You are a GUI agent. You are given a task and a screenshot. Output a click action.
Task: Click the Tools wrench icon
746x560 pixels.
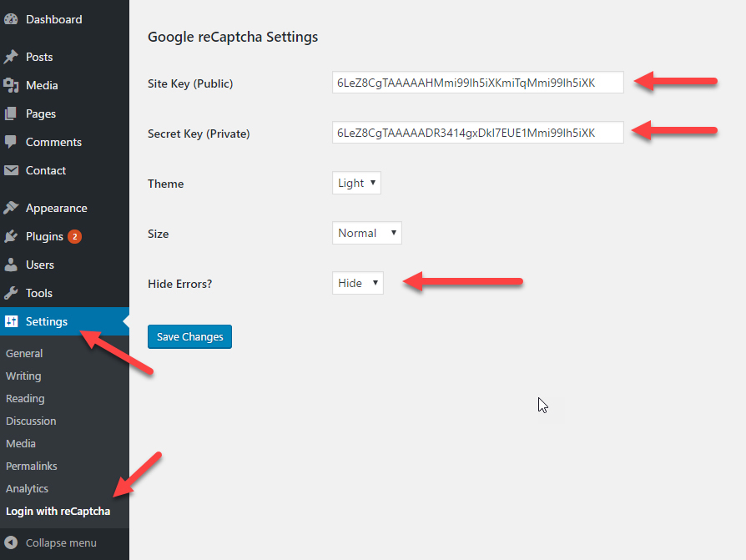tap(11, 293)
